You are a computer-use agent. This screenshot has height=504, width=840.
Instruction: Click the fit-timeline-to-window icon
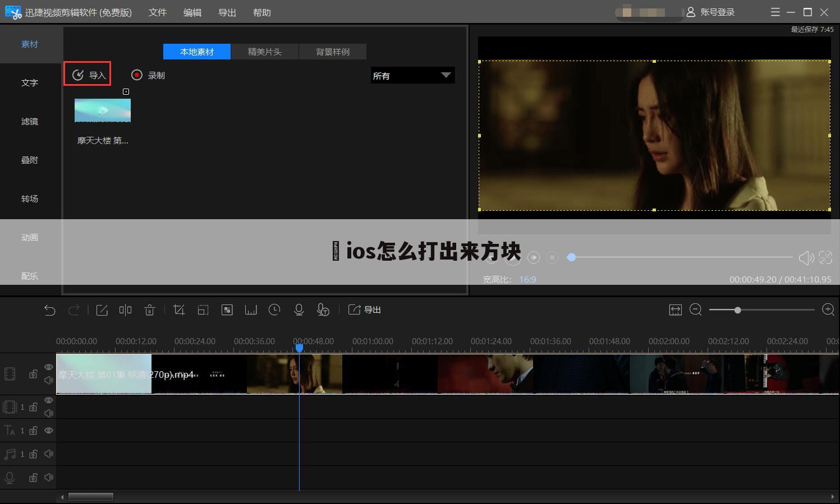676,310
